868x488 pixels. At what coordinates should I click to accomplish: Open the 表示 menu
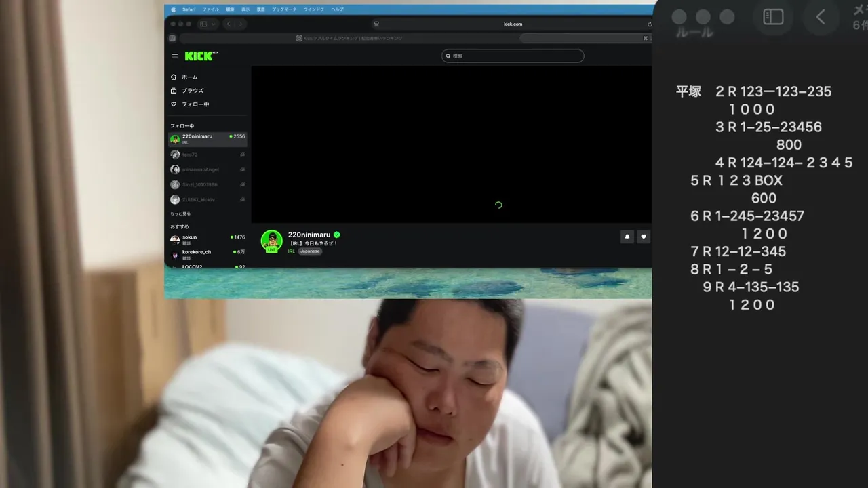click(245, 9)
